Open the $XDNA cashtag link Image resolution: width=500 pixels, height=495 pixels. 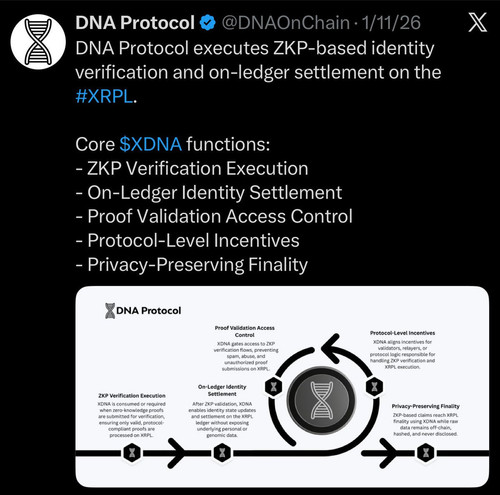151,144
